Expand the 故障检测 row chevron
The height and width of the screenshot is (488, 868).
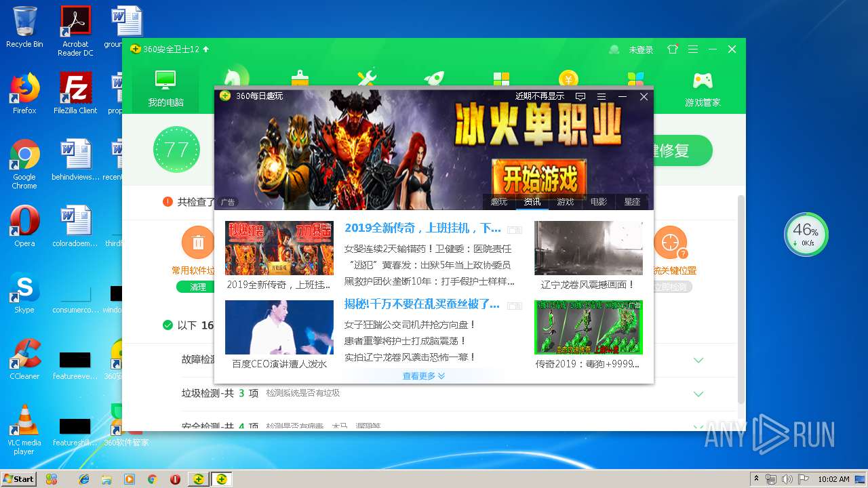point(698,360)
